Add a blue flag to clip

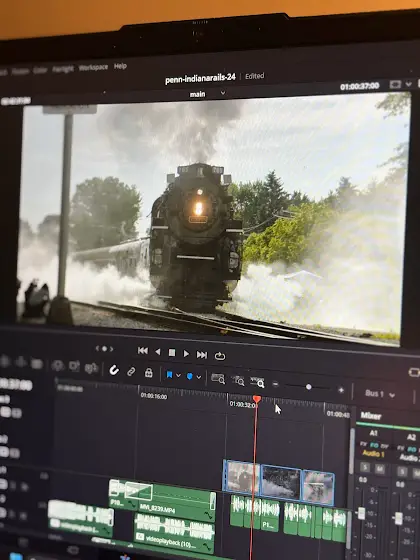(169, 375)
